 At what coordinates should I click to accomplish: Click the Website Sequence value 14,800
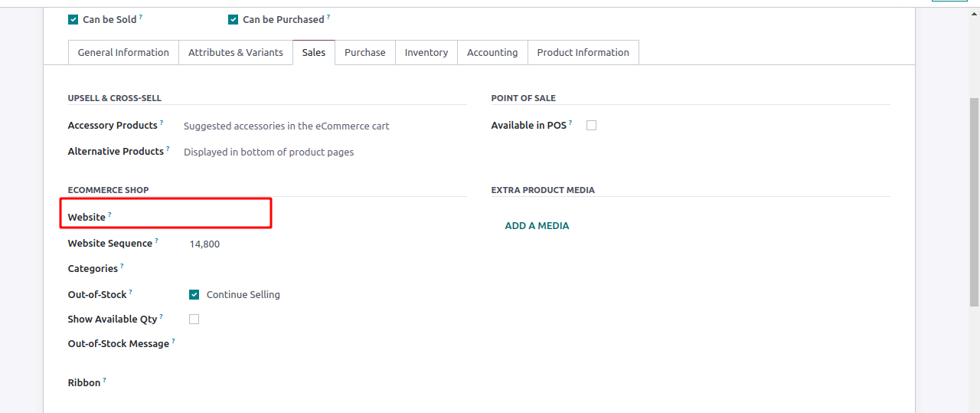click(x=204, y=244)
